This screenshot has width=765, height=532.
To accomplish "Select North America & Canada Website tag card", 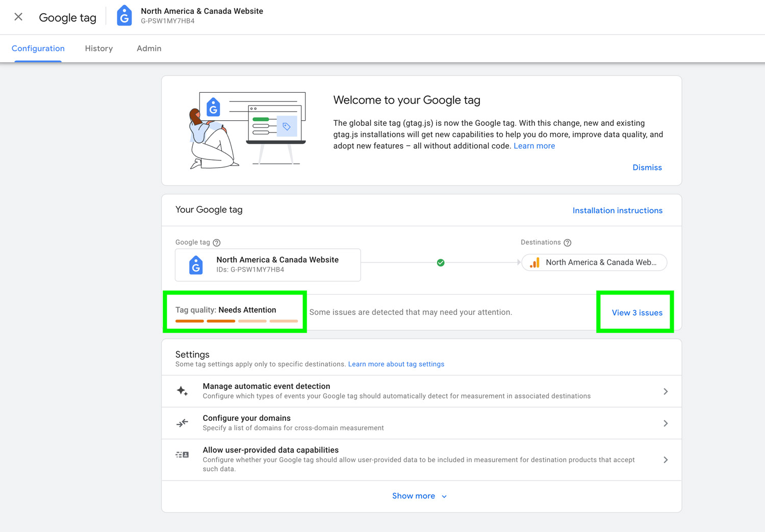I will pos(268,265).
